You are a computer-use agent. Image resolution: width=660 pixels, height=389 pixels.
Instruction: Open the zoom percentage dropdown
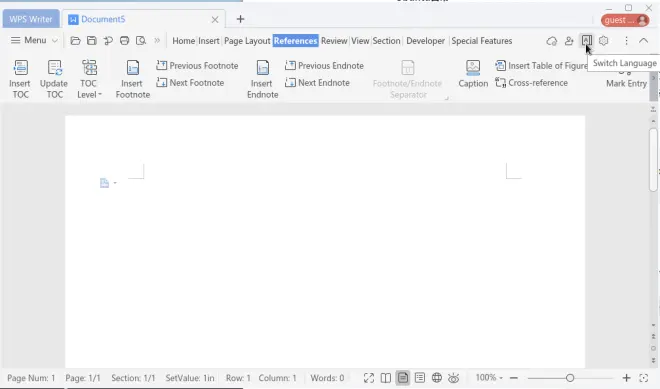(x=489, y=378)
